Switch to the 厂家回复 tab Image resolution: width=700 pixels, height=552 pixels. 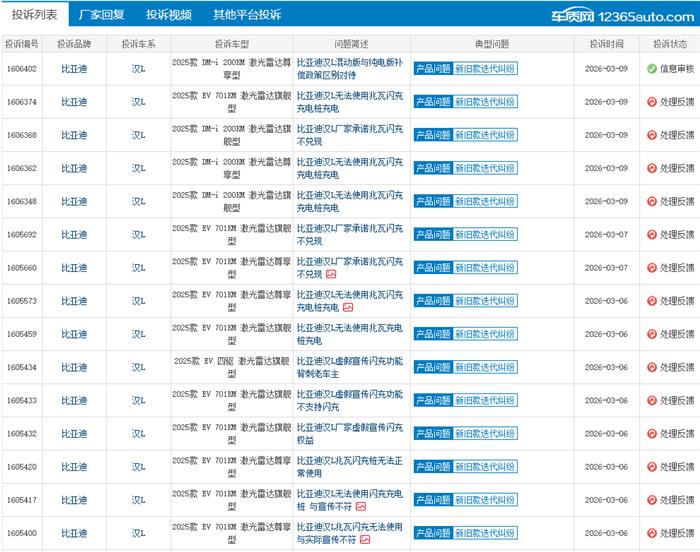click(102, 15)
